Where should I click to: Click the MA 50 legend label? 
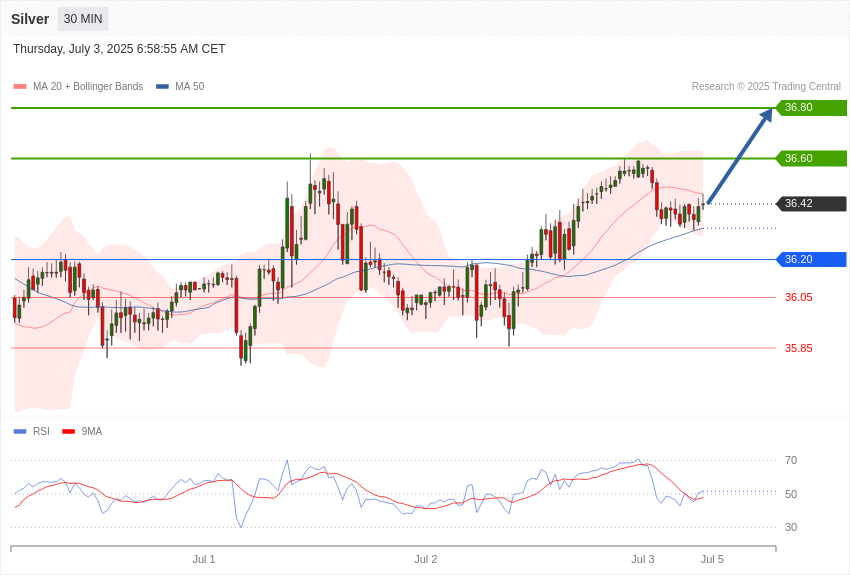pos(190,86)
